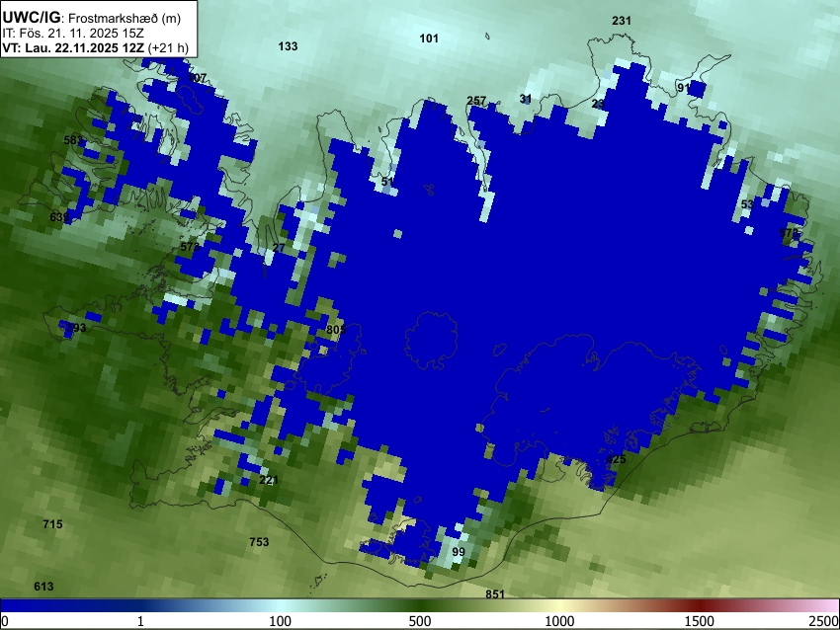The height and width of the screenshot is (630, 840).
Task: Click the value label 101 on the map
Action: 429,39
